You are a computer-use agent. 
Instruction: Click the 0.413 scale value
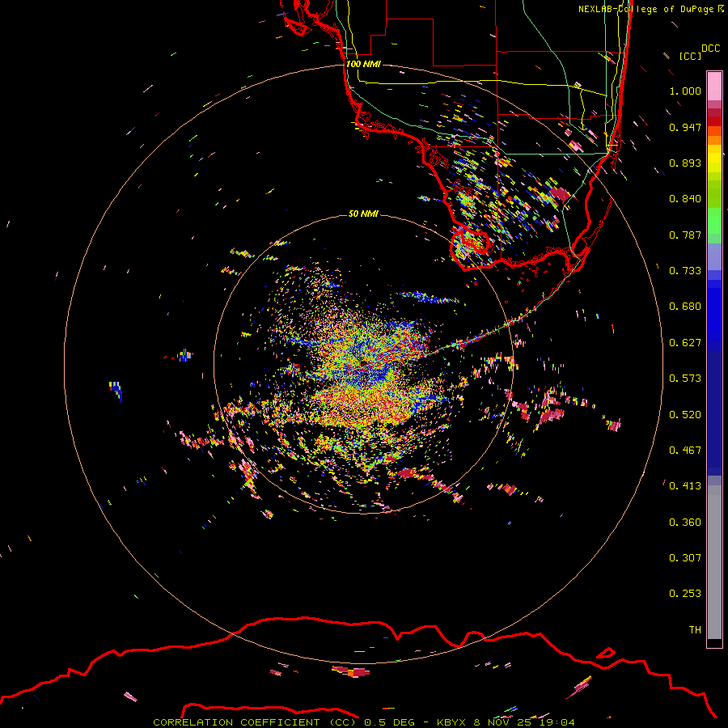(x=685, y=486)
